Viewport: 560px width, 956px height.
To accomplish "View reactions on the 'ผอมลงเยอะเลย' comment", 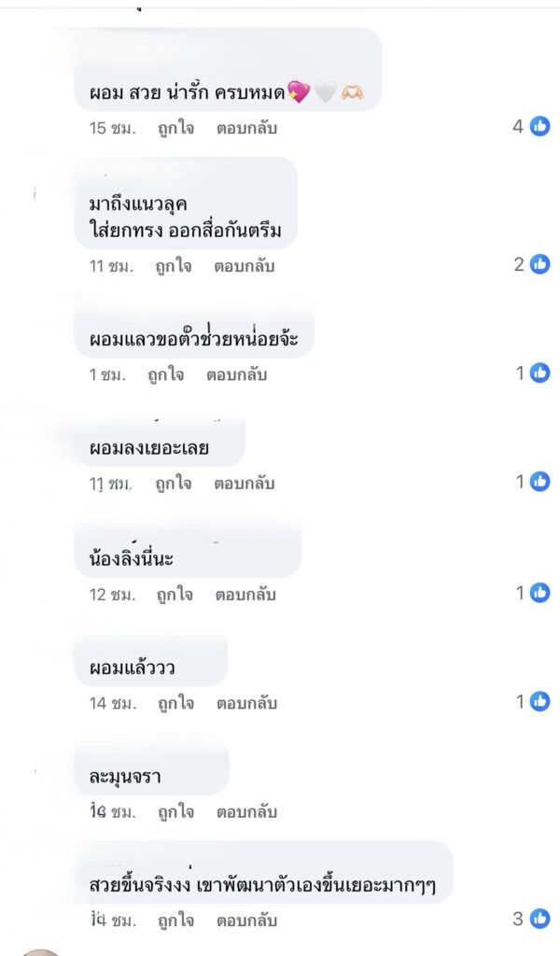I will point(539,482).
